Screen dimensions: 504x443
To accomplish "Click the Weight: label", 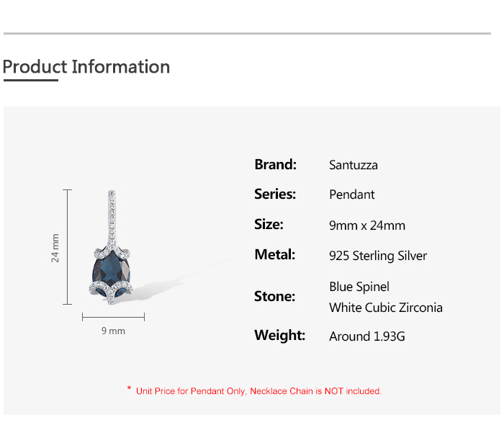I will coord(279,336).
